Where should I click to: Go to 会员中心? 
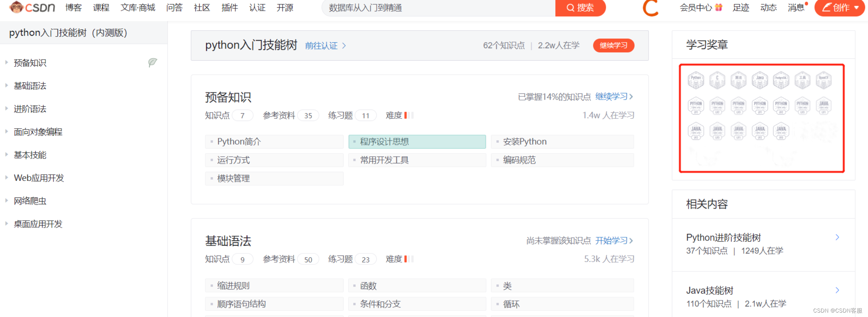696,7
